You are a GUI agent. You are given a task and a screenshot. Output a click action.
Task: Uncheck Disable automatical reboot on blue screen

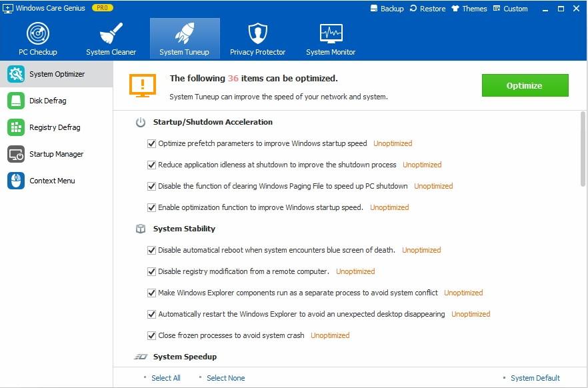151,251
